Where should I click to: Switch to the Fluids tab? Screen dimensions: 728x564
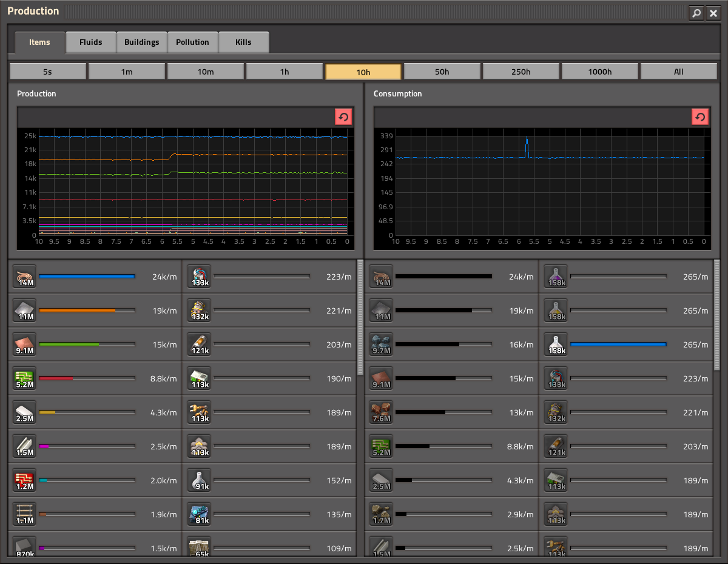(x=91, y=42)
